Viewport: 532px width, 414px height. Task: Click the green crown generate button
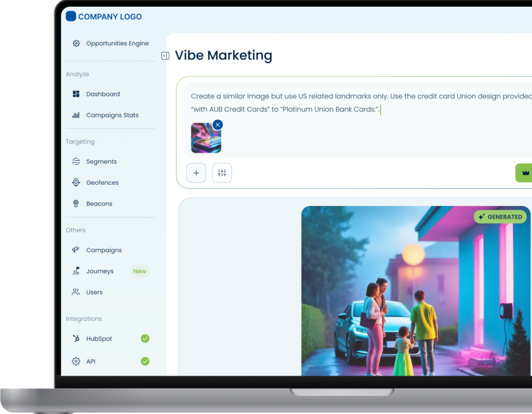click(x=524, y=173)
